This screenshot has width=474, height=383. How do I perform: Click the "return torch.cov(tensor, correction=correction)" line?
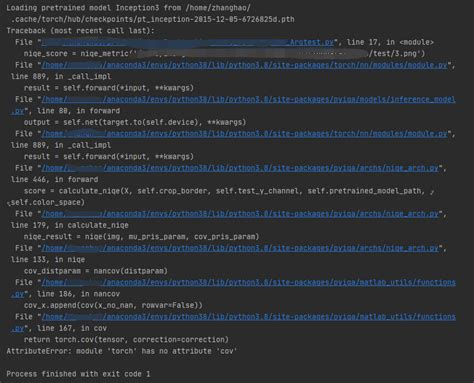coord(126,340)
